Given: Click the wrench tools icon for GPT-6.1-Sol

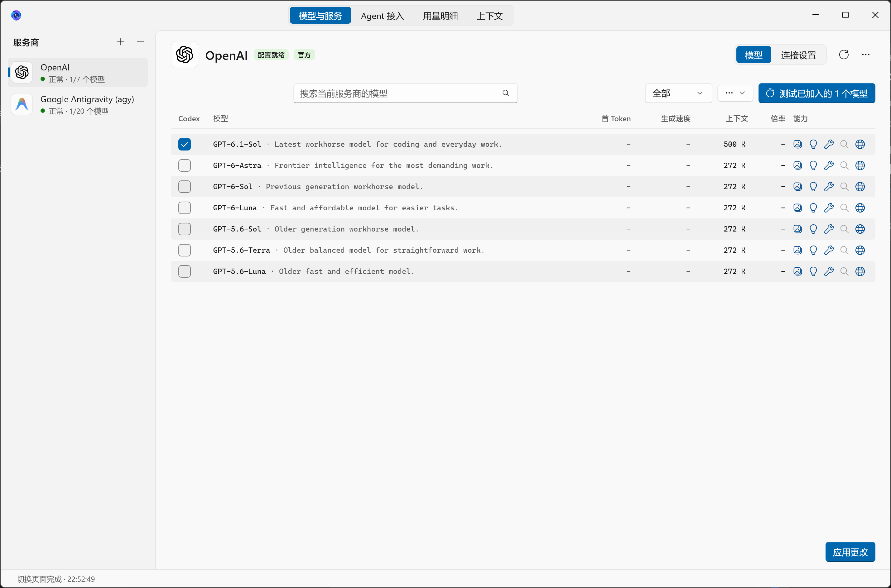Looking at the screenshot, I should (x=829, y=144).
